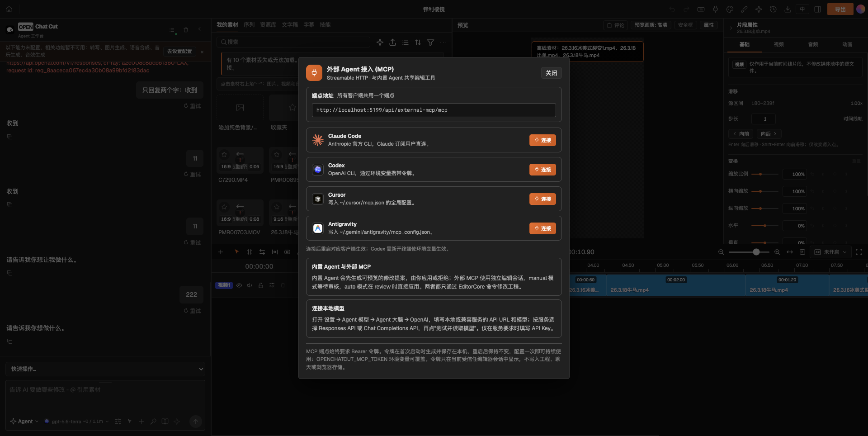Image resolution: width=868 pixels, height=436 pixels.
Task: Click the upload media icon
Action: tap(392, 42)
